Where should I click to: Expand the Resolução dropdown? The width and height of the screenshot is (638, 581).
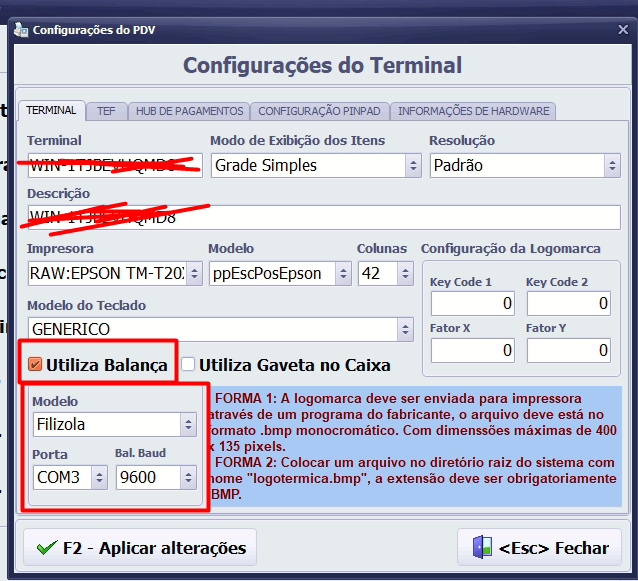tap(611, 165)
